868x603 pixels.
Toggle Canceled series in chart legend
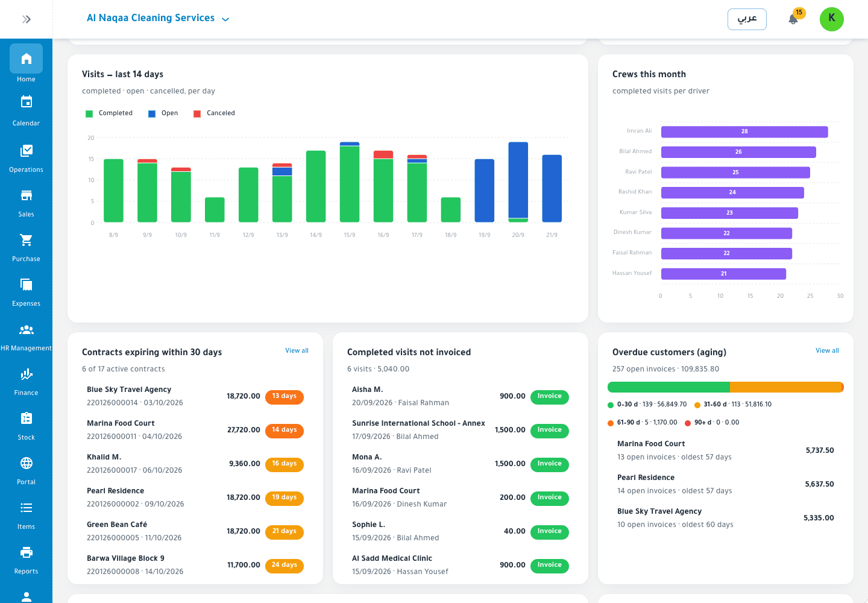point(214,113)
